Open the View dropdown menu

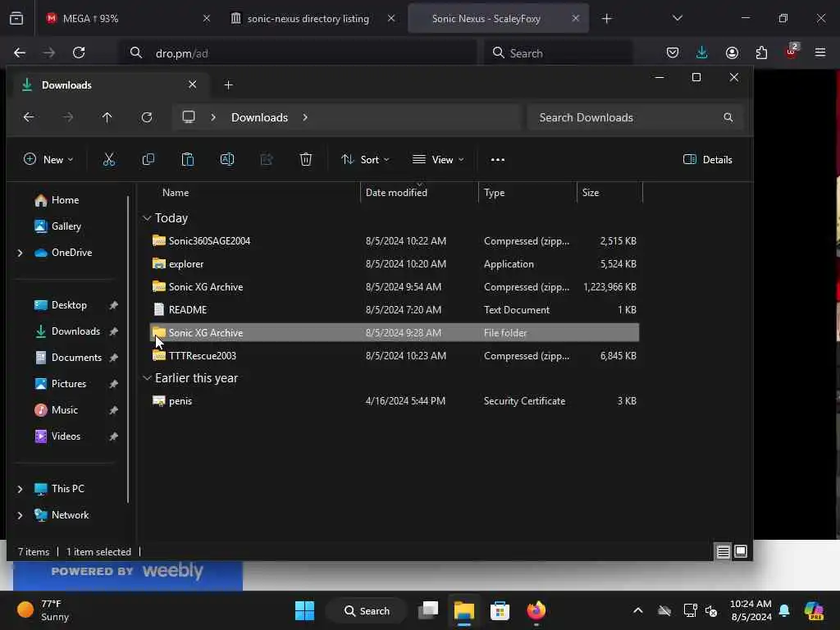(x=438, y=160)
